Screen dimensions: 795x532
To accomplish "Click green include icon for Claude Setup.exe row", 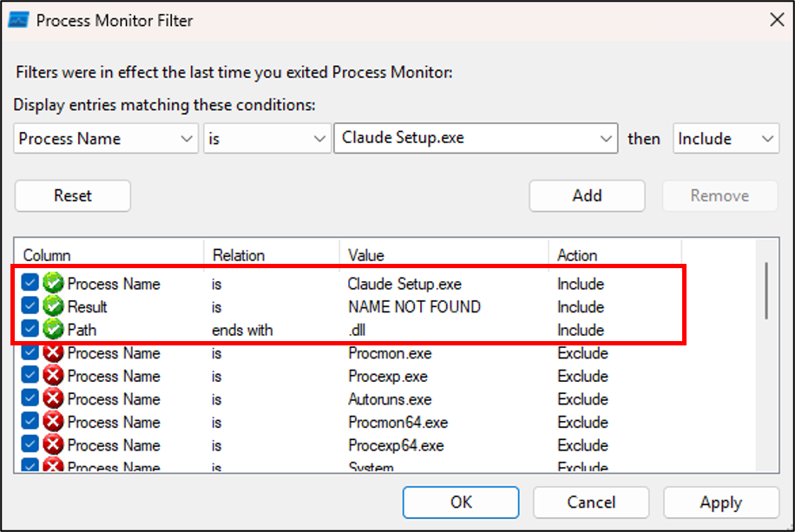I will pyautogui.click(x=53, y=284).
